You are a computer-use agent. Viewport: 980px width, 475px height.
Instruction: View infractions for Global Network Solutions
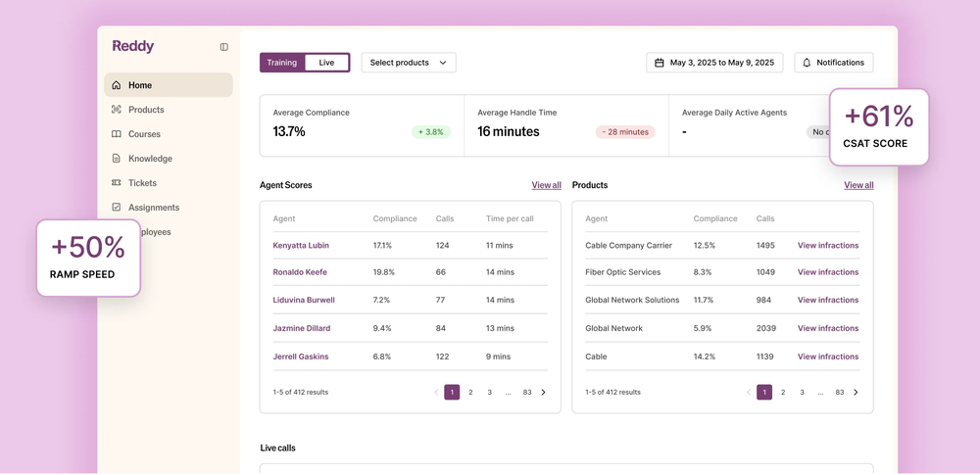pos(828,300)
